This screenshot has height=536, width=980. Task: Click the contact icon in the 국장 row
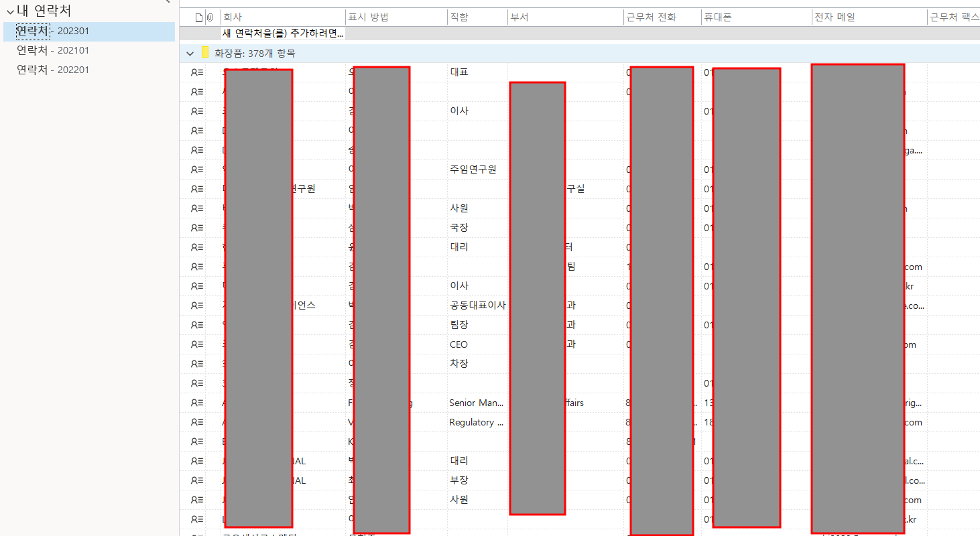pos(197,228)
